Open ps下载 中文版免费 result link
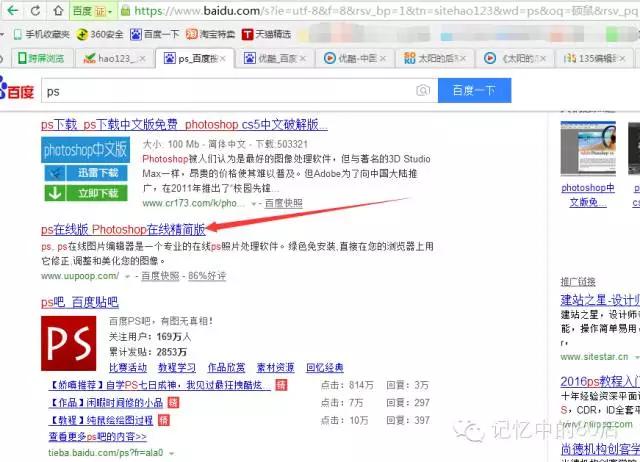This screenshot has width=640, height=462. [184, 124]
